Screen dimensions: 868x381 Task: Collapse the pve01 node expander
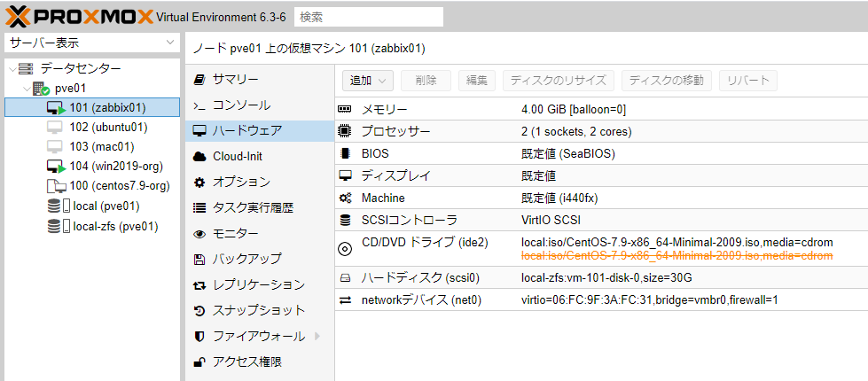[27, 89]
